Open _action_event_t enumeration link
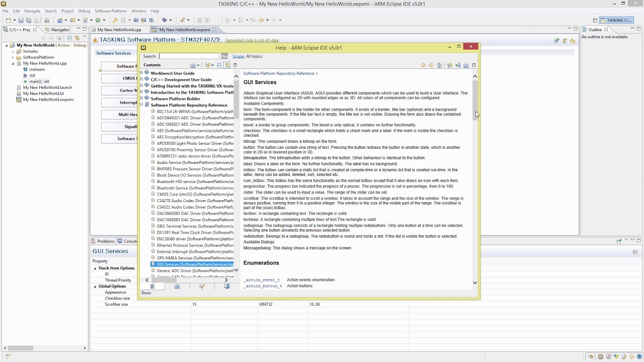Screen dimensions: 644x362 (262, 280)
